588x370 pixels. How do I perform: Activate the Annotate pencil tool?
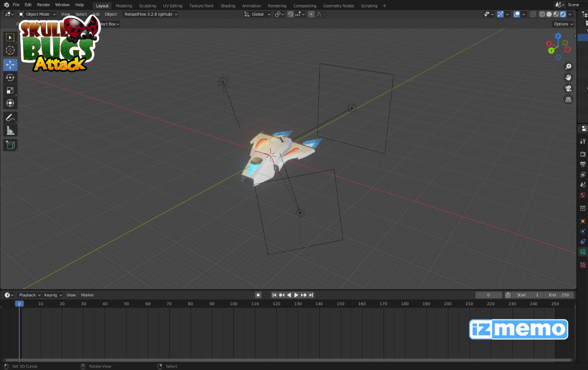(x=10, y=118)
